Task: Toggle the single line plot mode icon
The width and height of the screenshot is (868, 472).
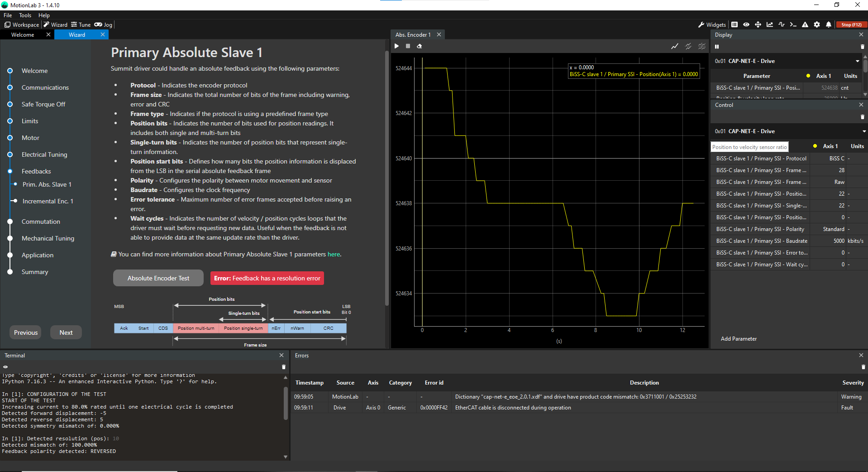Action: click(675, 46)
